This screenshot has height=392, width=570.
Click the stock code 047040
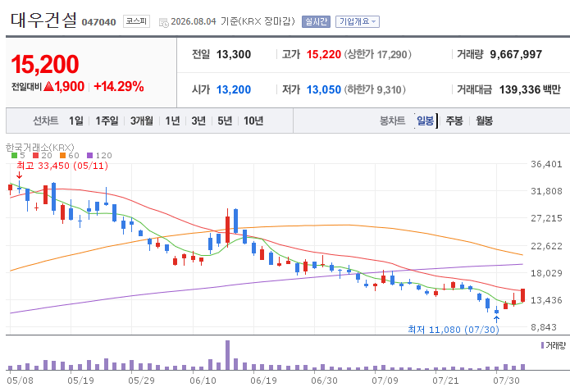point(98,22)
